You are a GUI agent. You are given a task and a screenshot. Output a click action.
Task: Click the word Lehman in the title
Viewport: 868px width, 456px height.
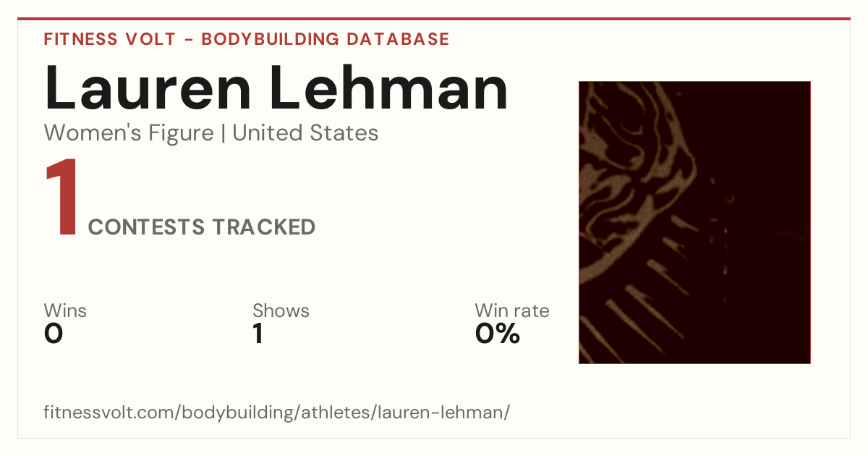[x=387, y=88]
